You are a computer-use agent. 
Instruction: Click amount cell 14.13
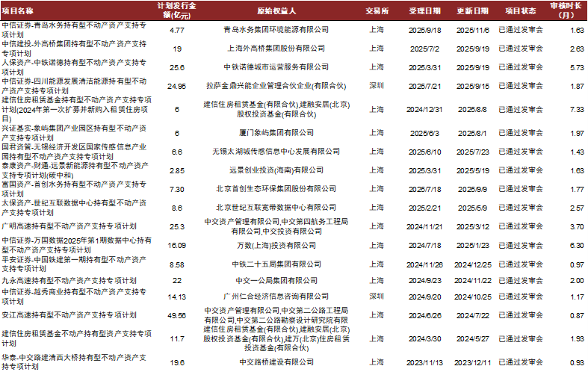point(176,297)
